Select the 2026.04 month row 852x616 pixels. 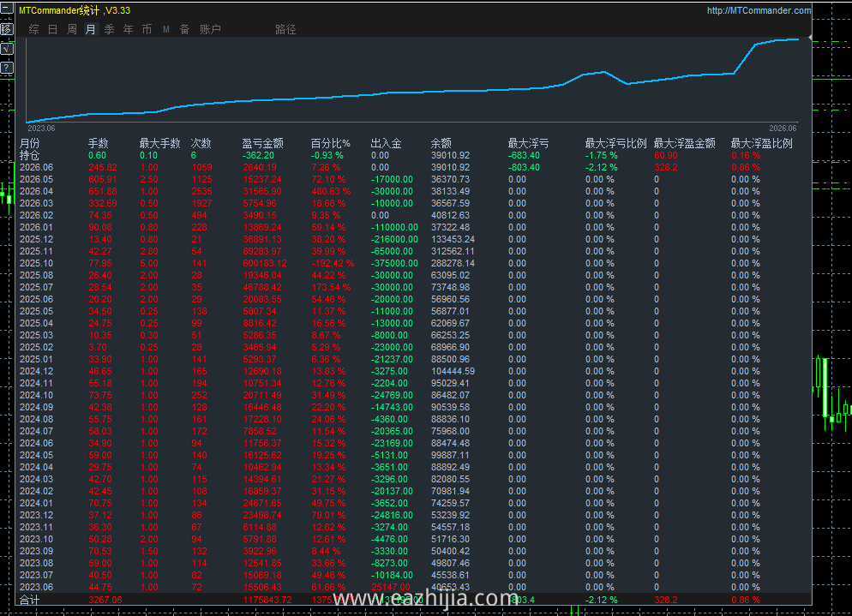(x=36, y=191)
